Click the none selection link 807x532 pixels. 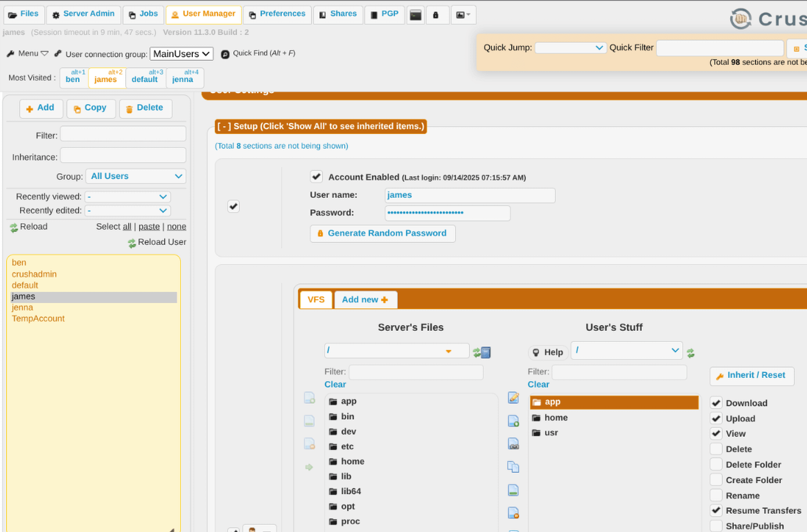[177, 227]
